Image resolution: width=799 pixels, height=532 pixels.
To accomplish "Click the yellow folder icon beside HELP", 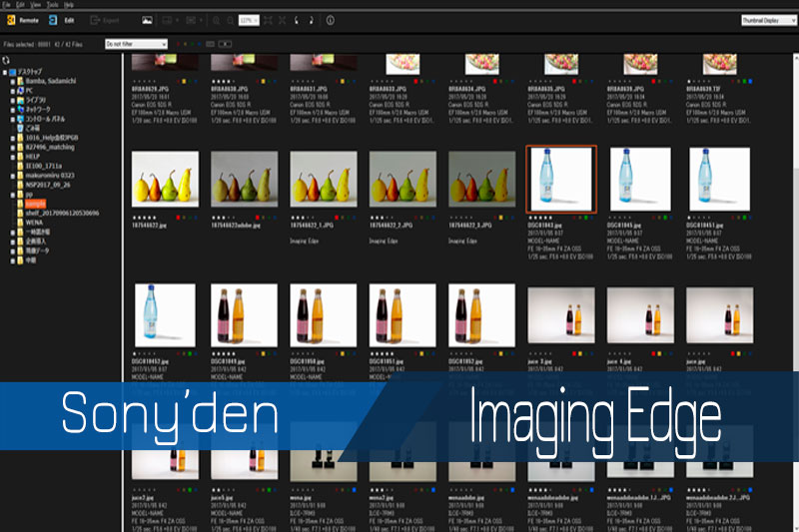I will point(20,157).
